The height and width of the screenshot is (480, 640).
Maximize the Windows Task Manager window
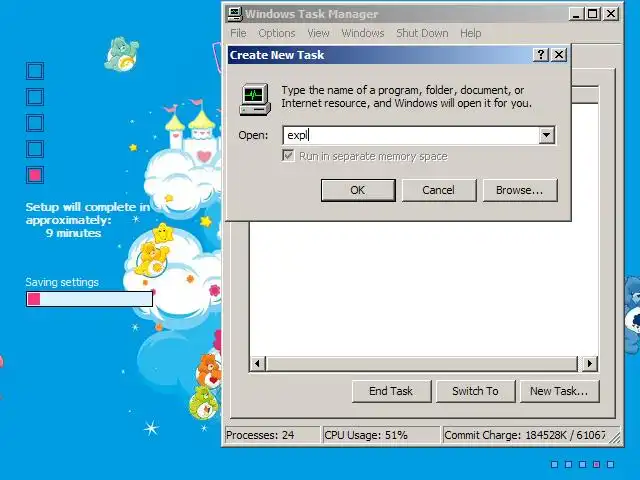click(x=592, y=14)
